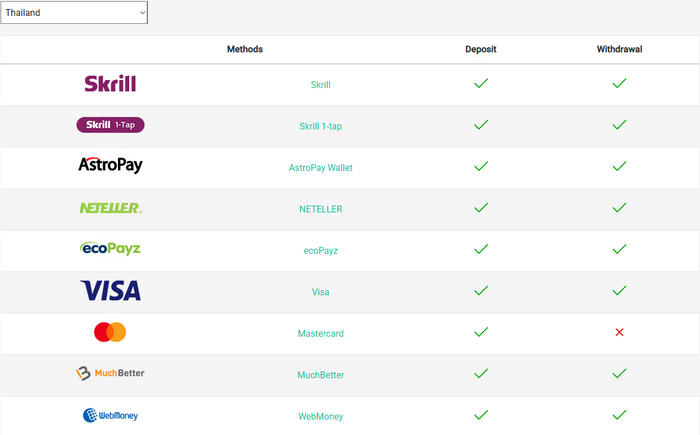Click the WebMoney logo

pos(110,415)
